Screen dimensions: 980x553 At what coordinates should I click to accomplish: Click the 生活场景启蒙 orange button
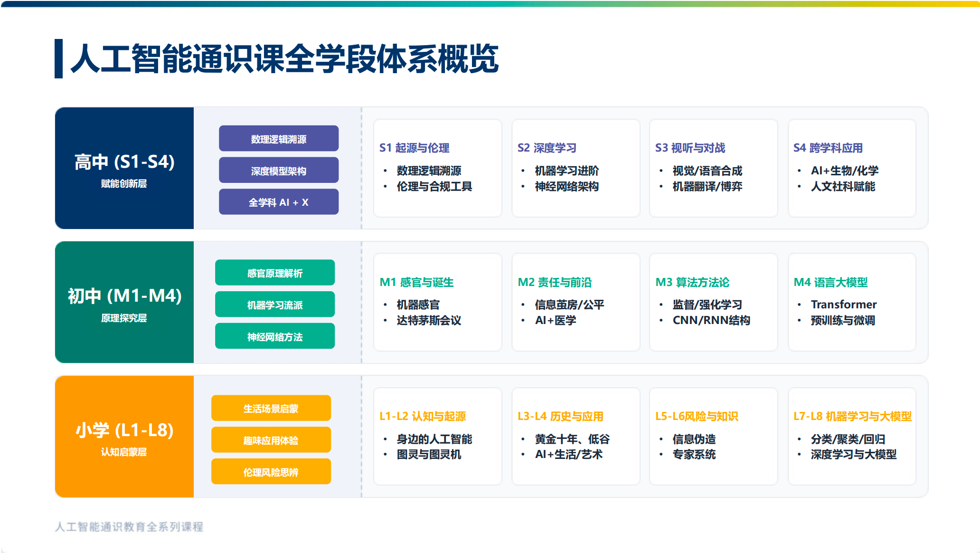click(271, 408)
